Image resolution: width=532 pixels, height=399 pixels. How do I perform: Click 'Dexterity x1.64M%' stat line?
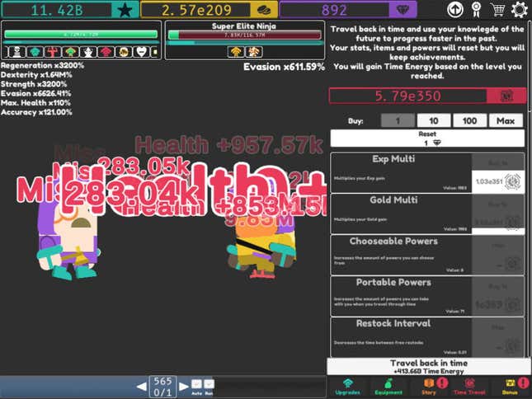36,74
